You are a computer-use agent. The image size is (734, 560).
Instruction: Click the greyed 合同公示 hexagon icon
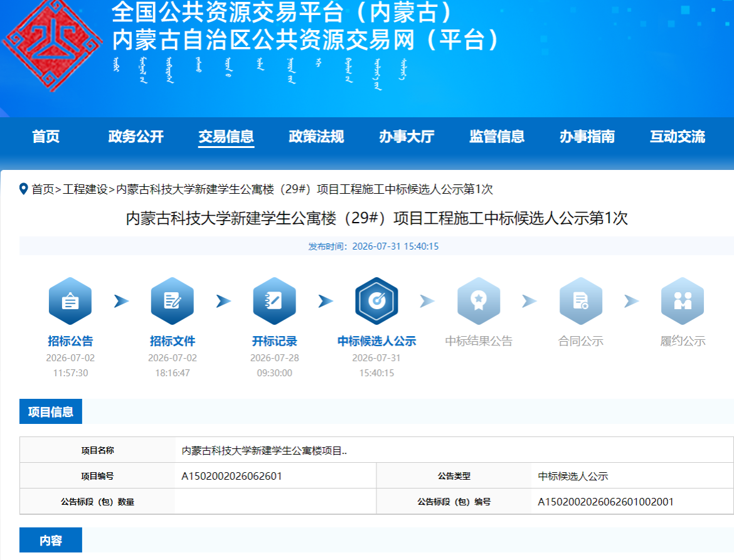tap(580, 301)
